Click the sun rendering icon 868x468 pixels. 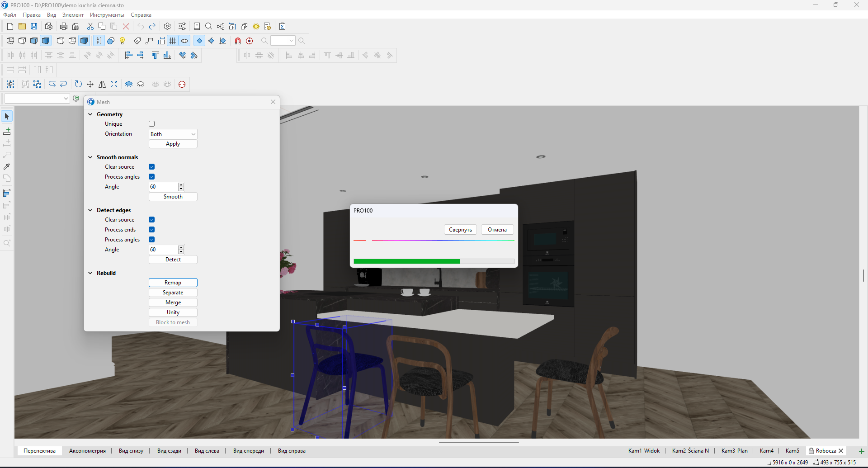coord(256,26)
